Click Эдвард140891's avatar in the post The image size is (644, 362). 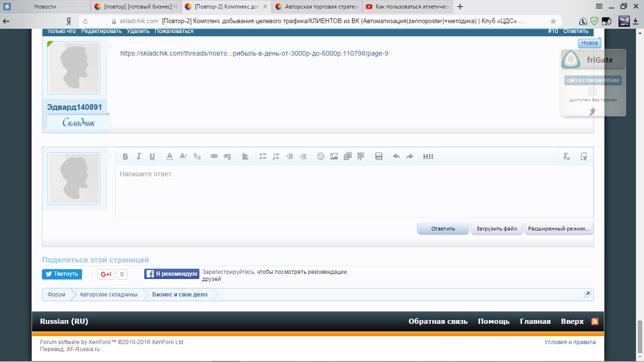point(74,68)
